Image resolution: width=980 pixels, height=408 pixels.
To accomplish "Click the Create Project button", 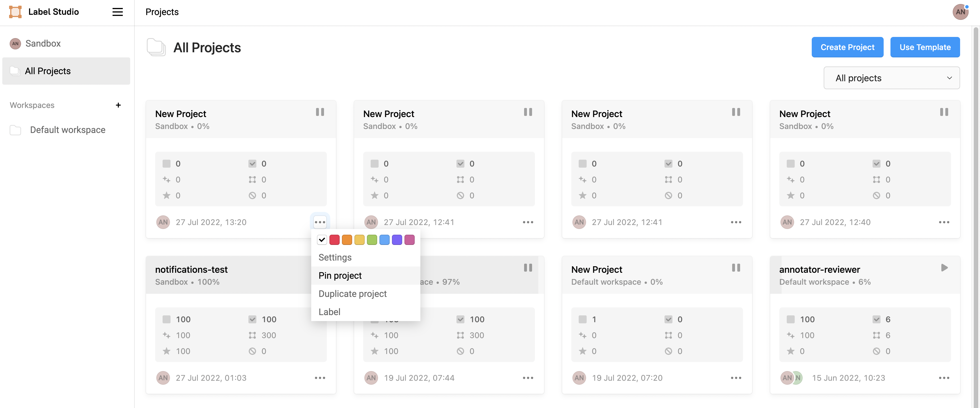I will point(847,47).
